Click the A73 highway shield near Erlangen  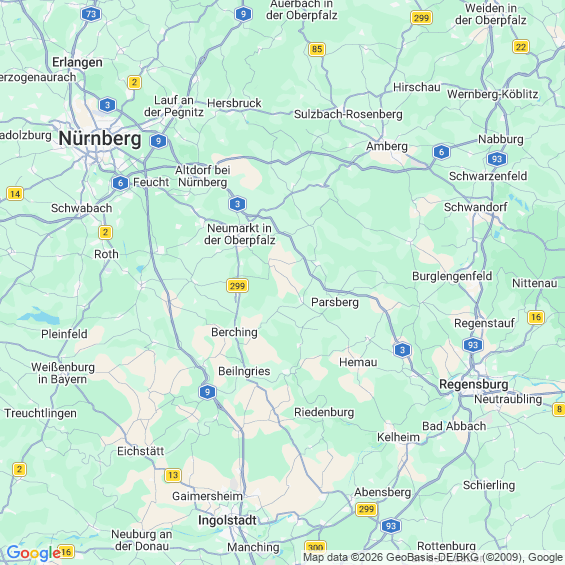coord(91,14)
